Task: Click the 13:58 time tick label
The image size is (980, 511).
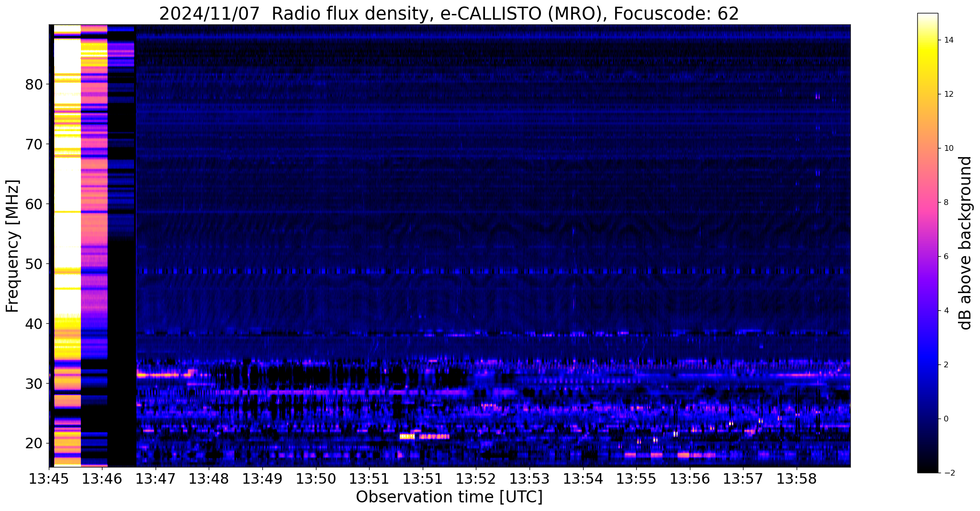Action: click(x=796, y=478)
